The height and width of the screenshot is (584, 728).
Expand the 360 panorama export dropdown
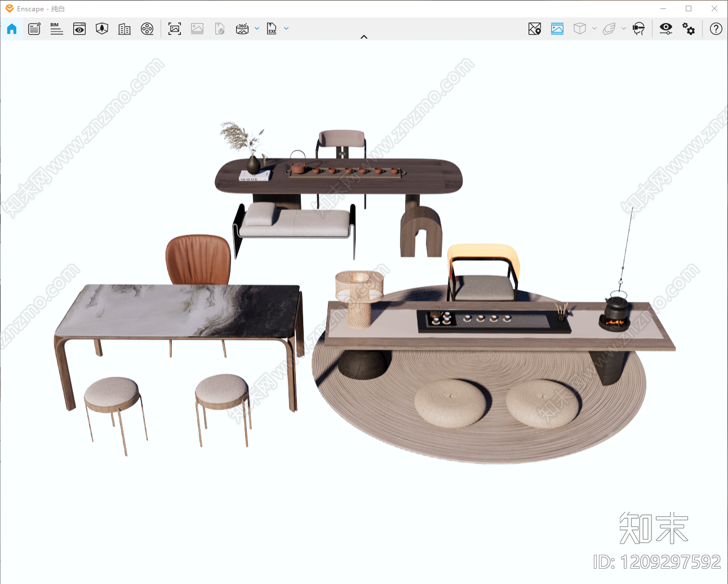point(257,28)
